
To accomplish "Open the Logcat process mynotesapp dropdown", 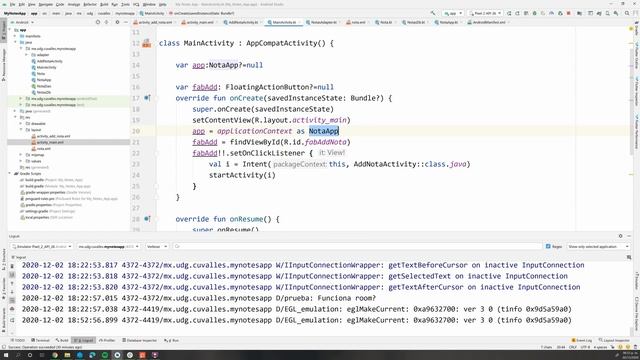I will (x=108, y=247).
